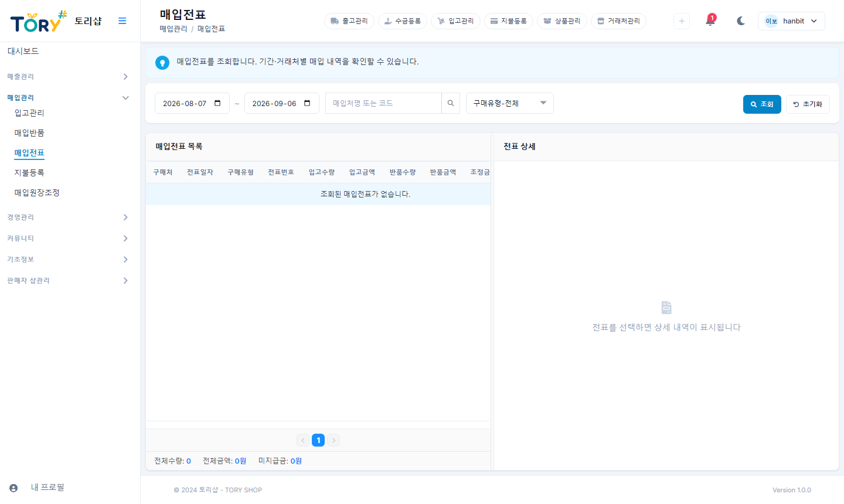Click 미지급금: 0원 summary text
This screenshot has width=844, height=504.
[280, 461]
